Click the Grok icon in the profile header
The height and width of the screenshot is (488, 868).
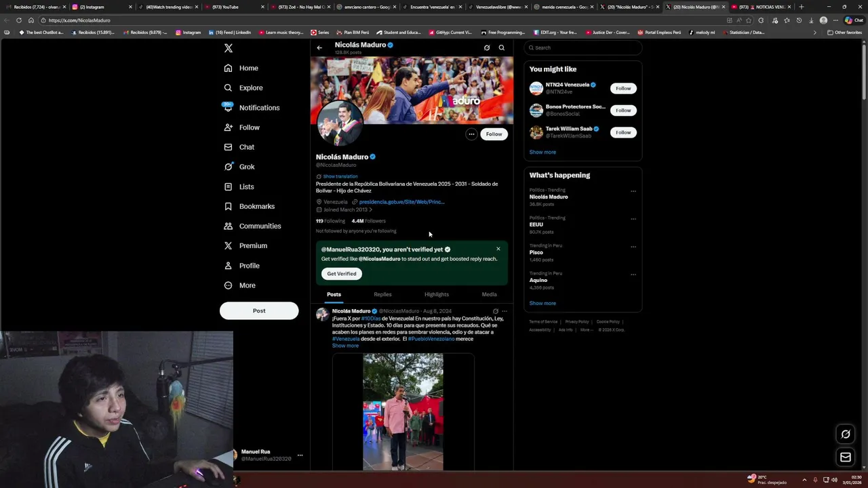click(x=487, y=47)
